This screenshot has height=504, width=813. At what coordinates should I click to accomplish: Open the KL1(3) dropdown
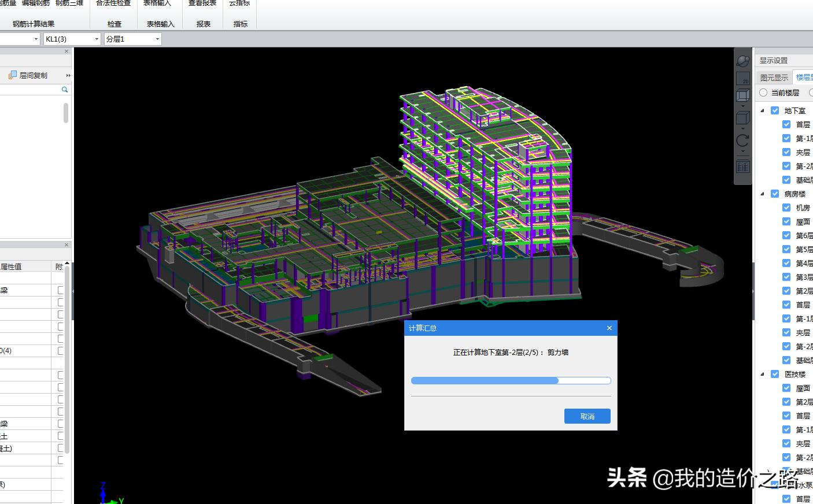[x=97, y=39]
